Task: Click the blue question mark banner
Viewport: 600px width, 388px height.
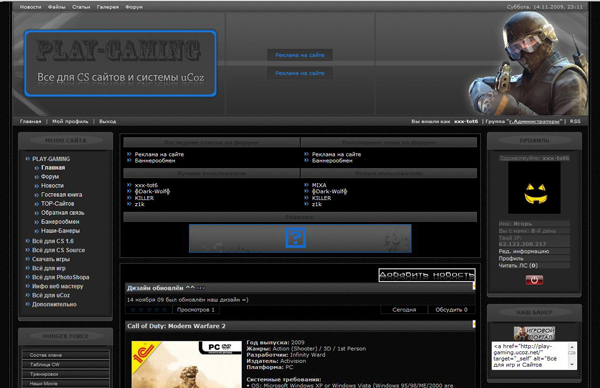Action: coord(300,238)
